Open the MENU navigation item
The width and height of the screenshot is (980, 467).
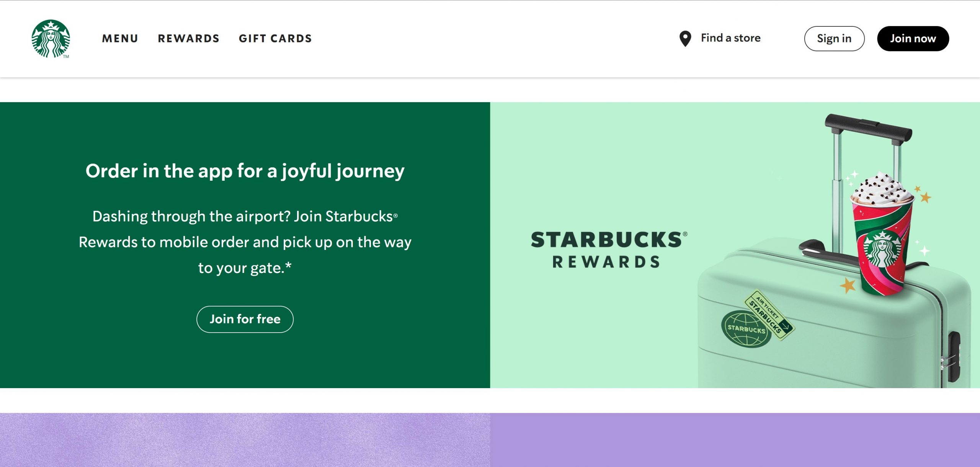click(120, 39)
